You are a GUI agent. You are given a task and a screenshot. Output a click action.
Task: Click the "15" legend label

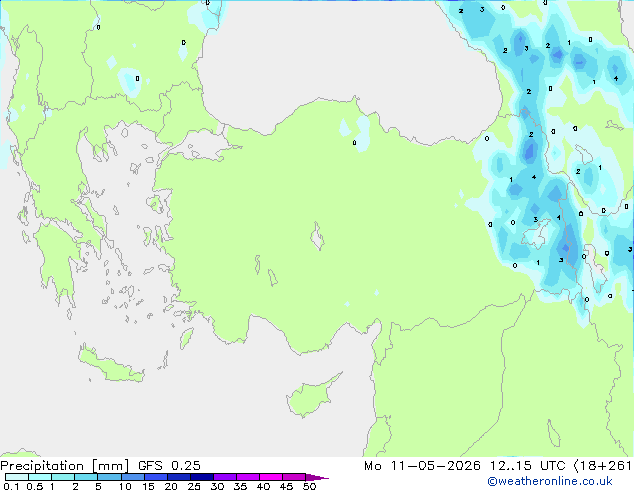(148, 486)
